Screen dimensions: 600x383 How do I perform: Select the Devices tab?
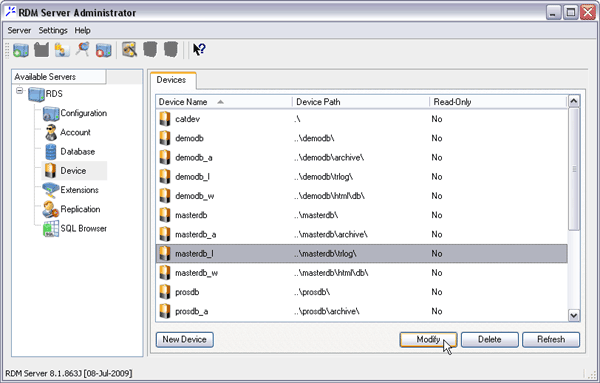173,80
